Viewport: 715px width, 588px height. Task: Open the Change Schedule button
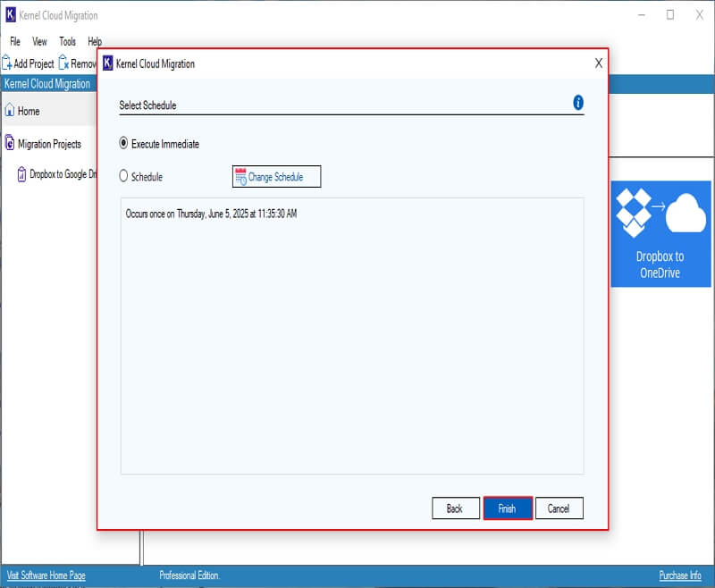pos(276,176)
